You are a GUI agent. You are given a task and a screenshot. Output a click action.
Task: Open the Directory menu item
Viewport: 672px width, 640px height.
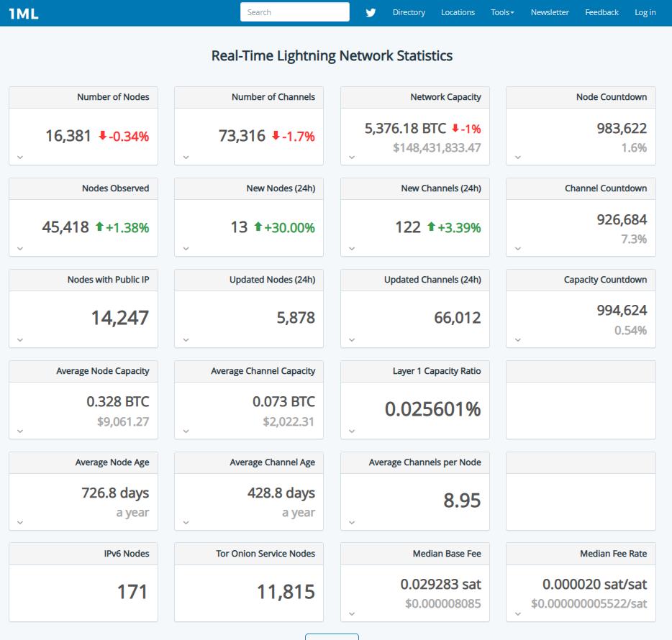tap(409, 12)
